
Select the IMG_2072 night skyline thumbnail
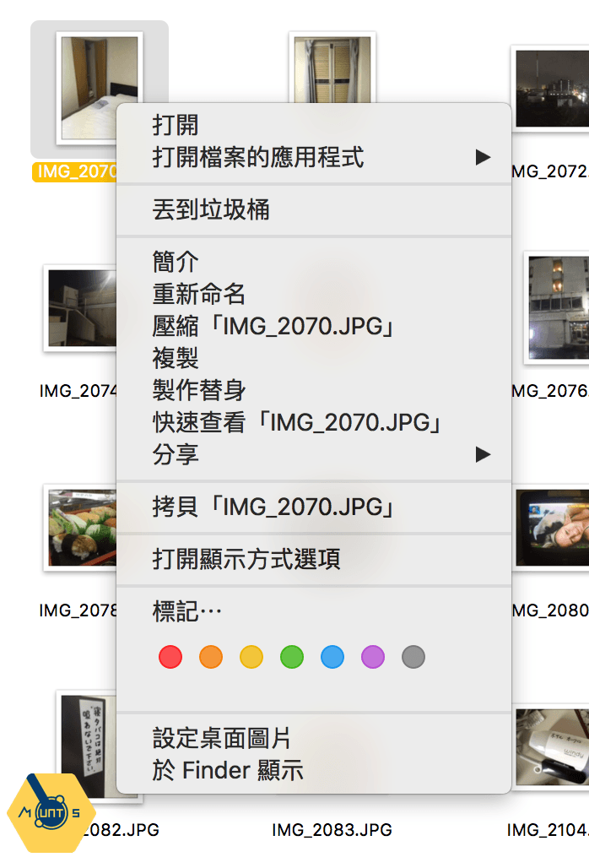point(550,89)
